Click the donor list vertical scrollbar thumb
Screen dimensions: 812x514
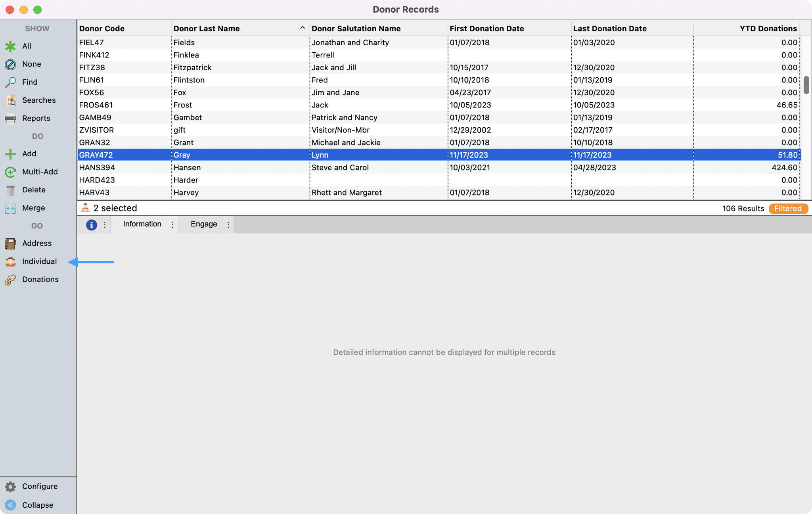(x=806, y=85)
